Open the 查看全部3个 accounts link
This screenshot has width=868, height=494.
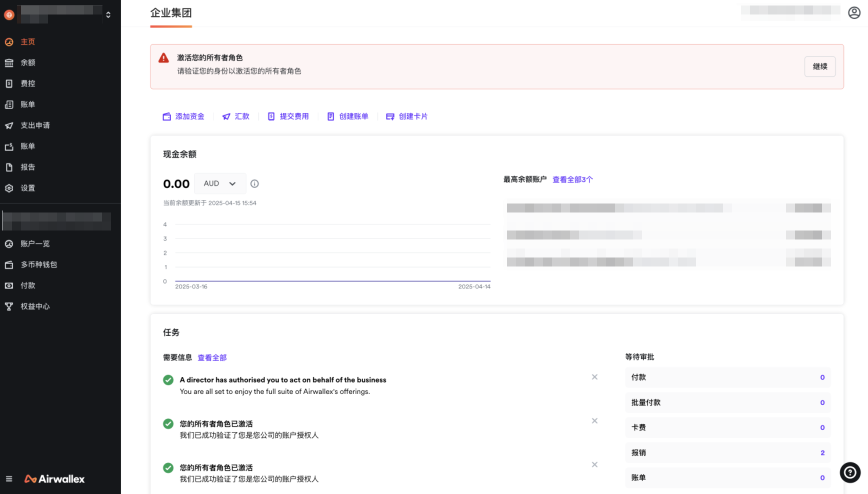[572, 179]
